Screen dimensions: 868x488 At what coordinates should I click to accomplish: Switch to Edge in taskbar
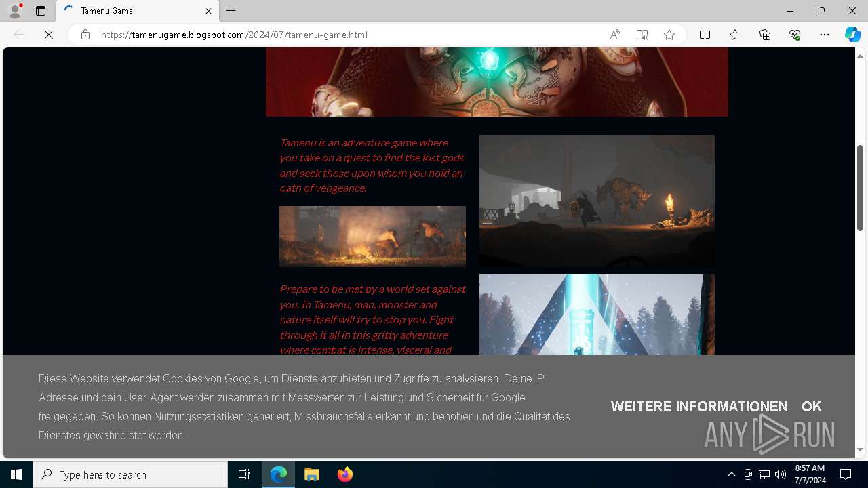(x=279, y=474)
